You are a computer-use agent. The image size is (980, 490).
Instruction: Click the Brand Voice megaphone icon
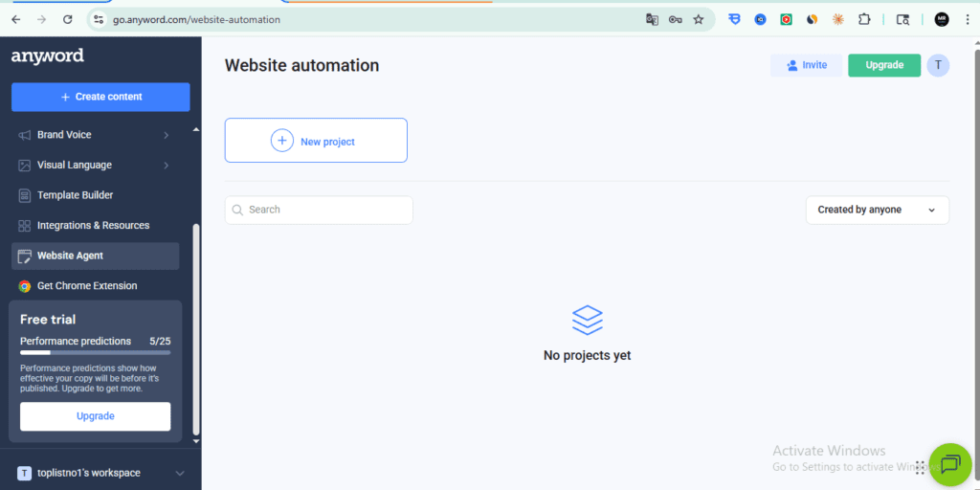24,135
